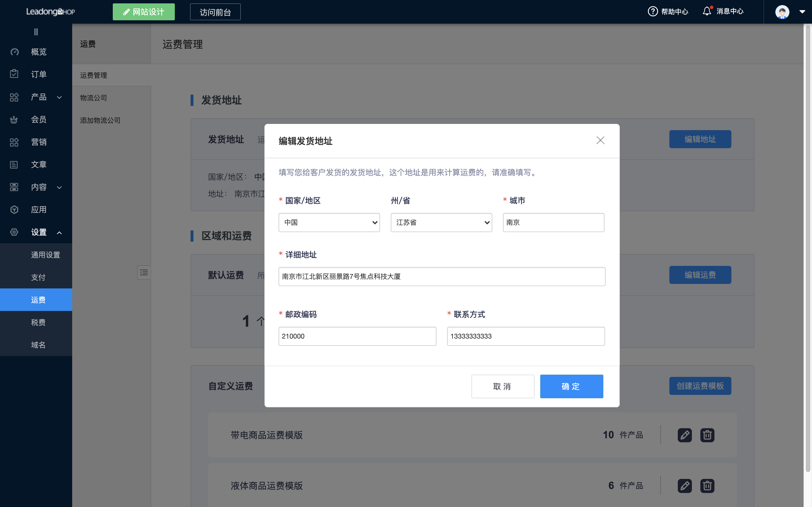Open the 文章 articles section

click(x=38, y=164)
